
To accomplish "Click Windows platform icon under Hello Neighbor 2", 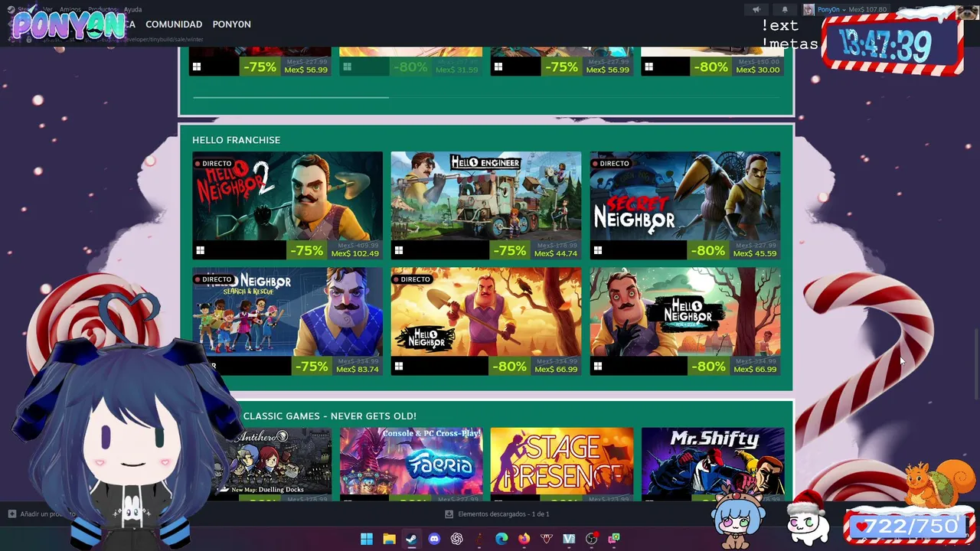I will click(x=200, y=250).
